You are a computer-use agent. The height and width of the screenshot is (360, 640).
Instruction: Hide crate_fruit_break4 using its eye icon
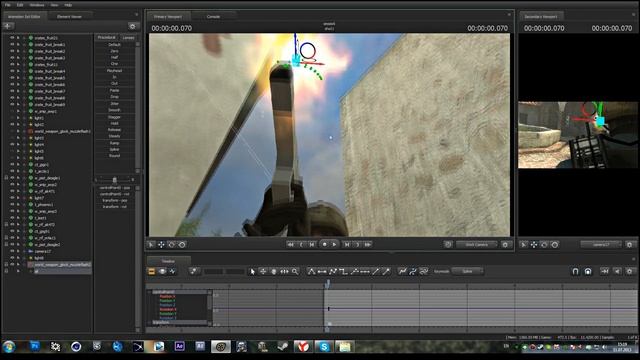coord(12,71)
